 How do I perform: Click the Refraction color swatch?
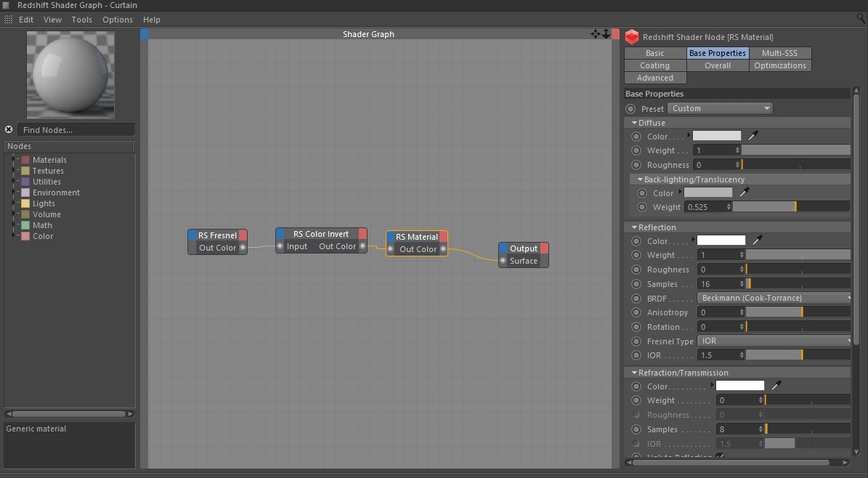[739, 385]
